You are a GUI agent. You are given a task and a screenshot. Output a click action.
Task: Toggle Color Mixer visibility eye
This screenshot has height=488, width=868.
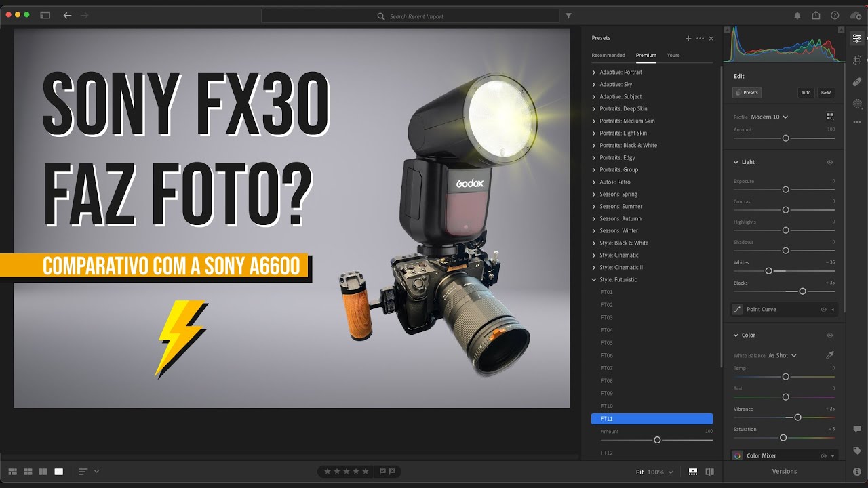[823, 456]
